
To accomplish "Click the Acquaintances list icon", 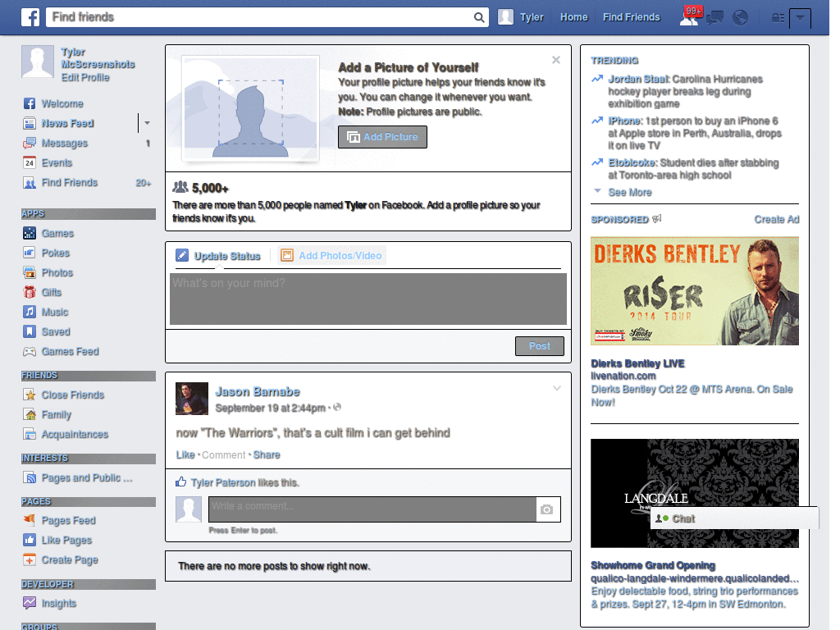I will pos(30,434).
